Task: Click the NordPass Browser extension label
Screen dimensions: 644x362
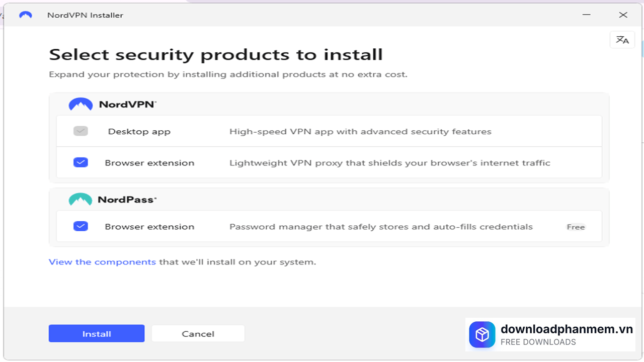Action: 149,227
